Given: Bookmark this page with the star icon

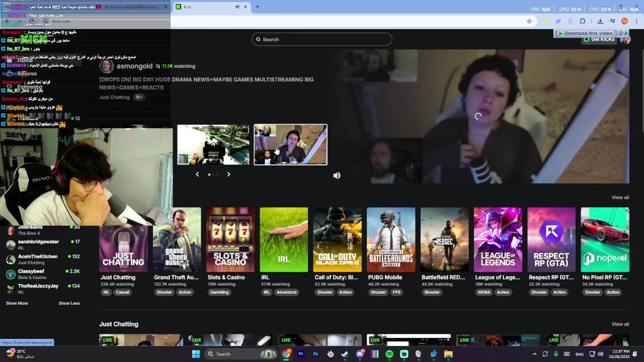Looking at the screenshot, I should (x=529, y=21).
